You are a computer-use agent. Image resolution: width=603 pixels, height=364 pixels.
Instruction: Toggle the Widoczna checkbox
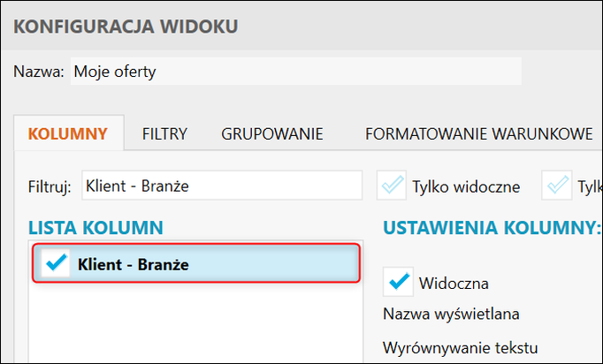pyautogui.click(x=400, y=282)
